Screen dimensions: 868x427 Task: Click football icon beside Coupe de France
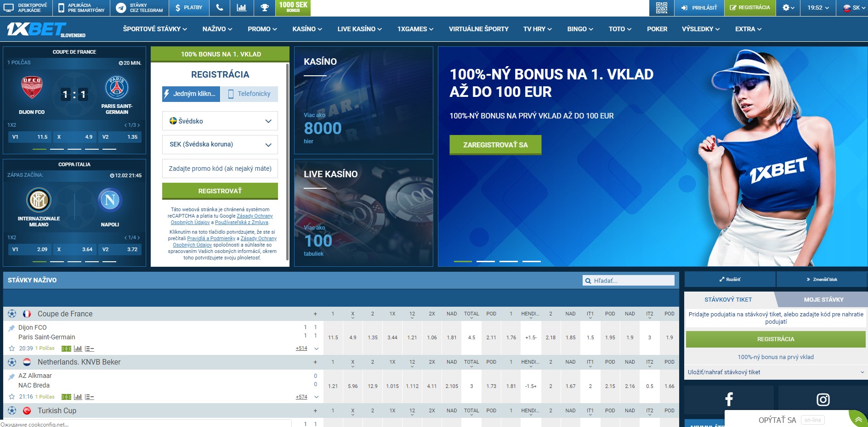(x=12, y=314)
